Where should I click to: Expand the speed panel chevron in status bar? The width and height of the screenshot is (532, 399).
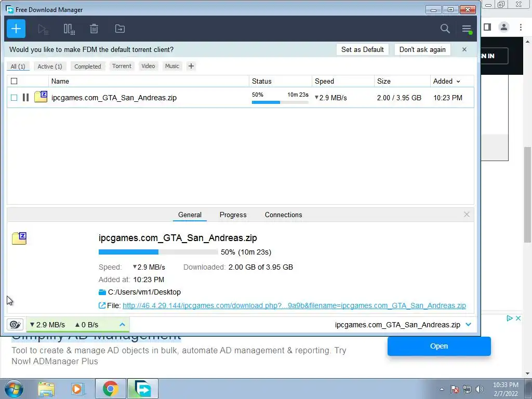click(x=123, y=325)
